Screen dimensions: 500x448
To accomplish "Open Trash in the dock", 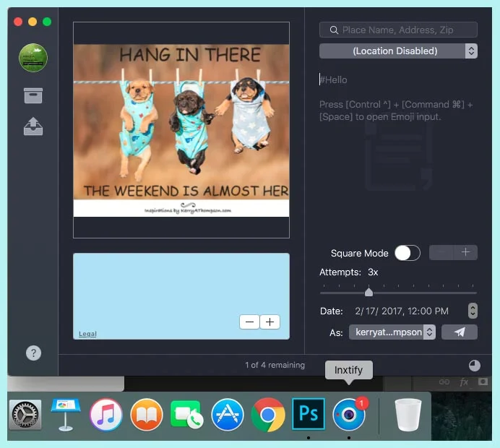I will 408,415.
